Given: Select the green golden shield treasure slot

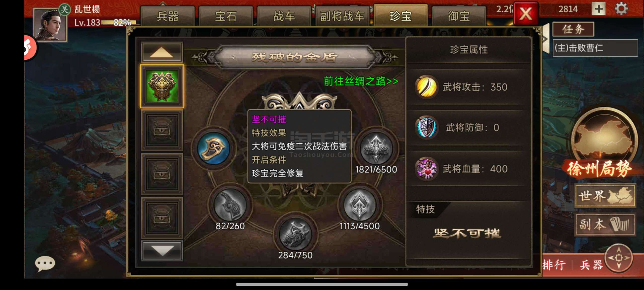Looking at the screenshot, I should point(162,86).
